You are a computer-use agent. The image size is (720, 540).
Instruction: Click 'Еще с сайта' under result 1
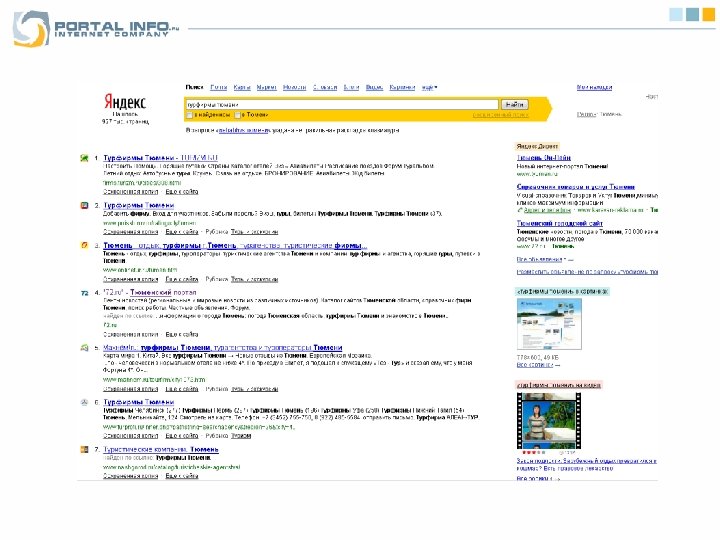click(x=182, y=192)
